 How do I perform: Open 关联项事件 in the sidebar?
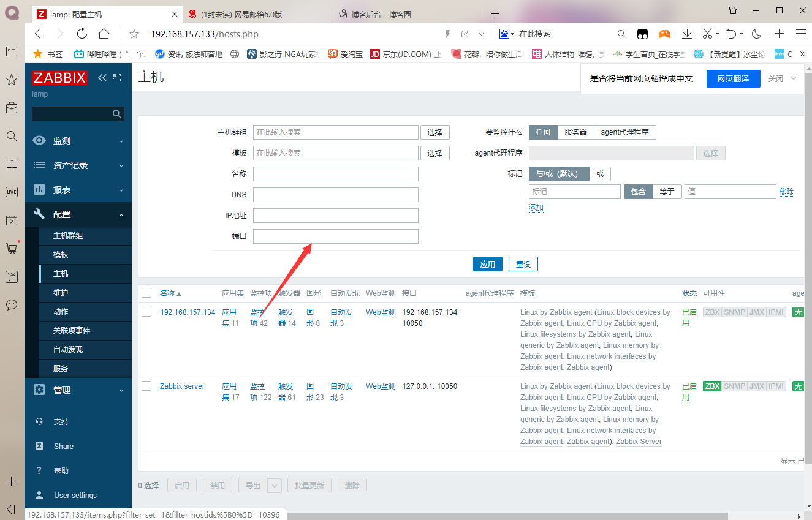[72, 331]
